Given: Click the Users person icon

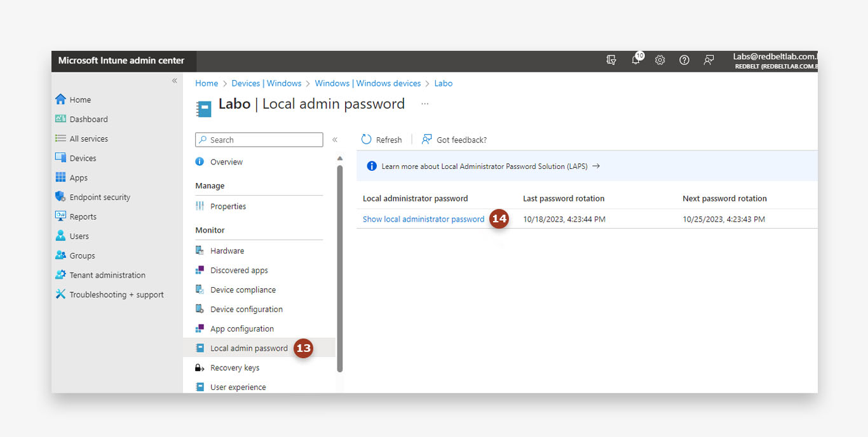Looking at the screenshot, I should pyautogui.click(x=60, y=236).
